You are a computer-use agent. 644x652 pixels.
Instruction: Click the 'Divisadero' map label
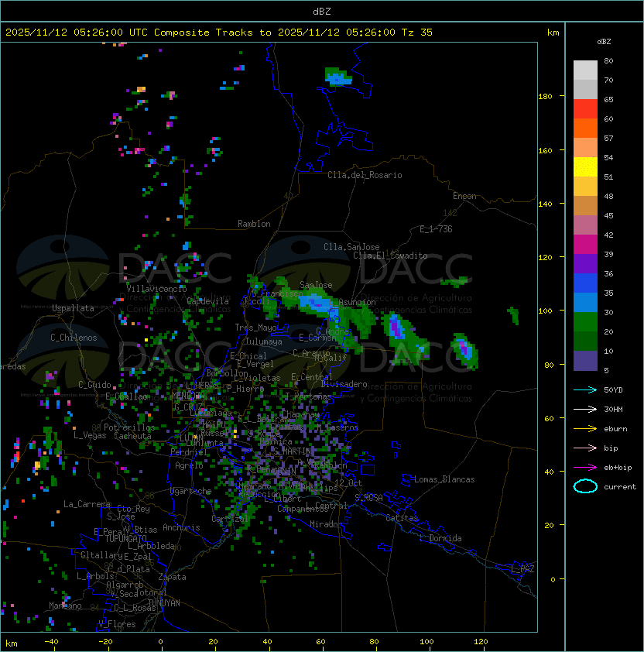[344, 384]
